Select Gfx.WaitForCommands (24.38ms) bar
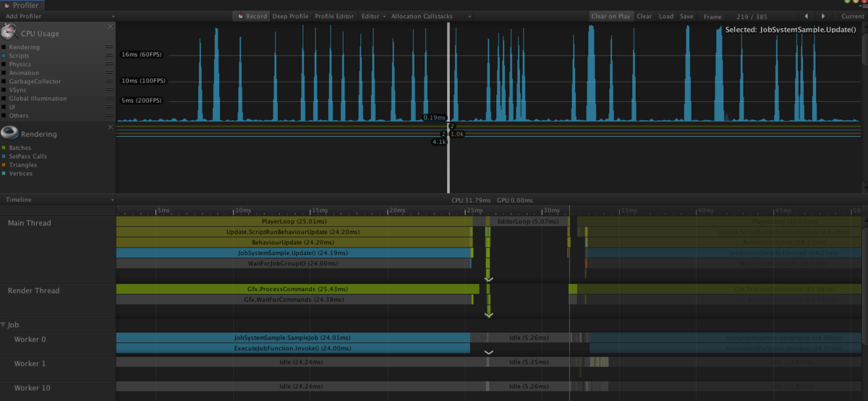The image size is (868, 401). (x=294, y=299)
